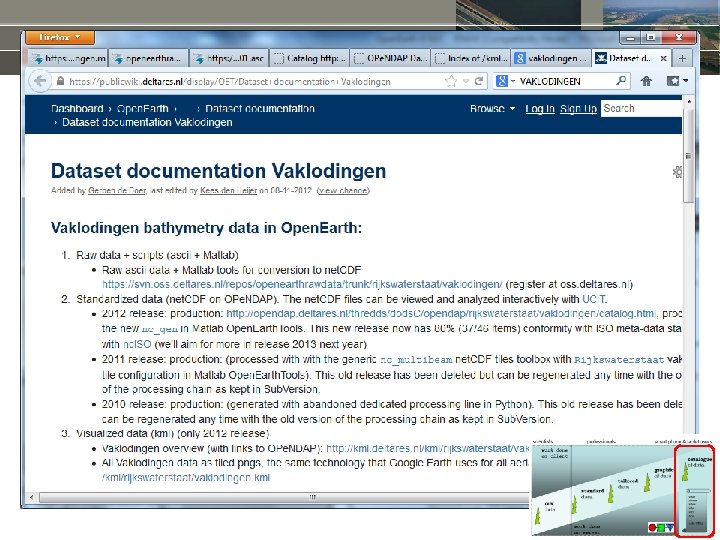
Task: Open the page tools gear icon
Action: [x=677, y=172]
